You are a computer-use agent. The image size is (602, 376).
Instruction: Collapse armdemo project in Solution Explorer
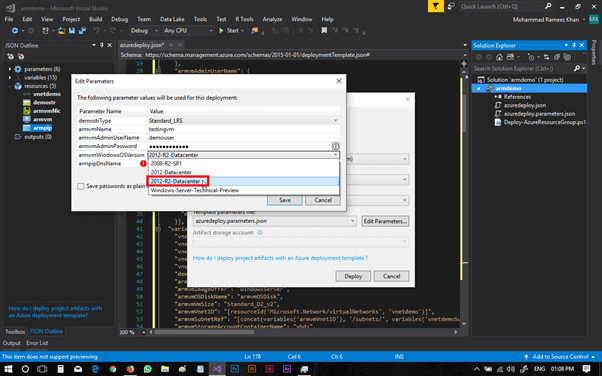(479, 88)
